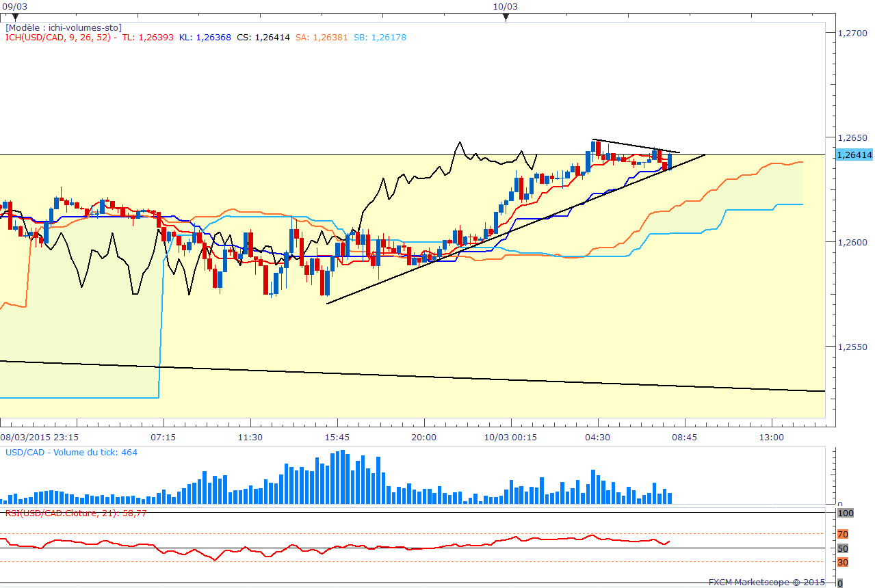The width and height of the screenshot is (875, 588).
Task: Click the 07:15 time axis label
Action: [x=164, y=437]
